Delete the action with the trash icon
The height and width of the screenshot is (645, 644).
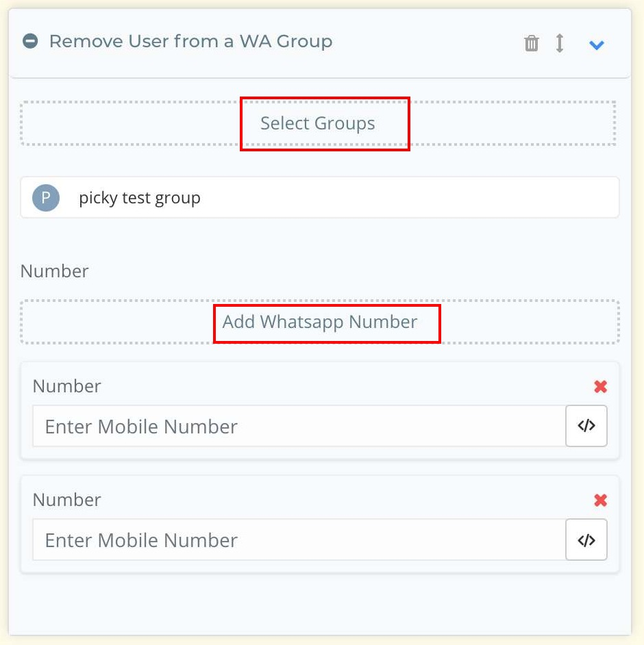(531, 43)
